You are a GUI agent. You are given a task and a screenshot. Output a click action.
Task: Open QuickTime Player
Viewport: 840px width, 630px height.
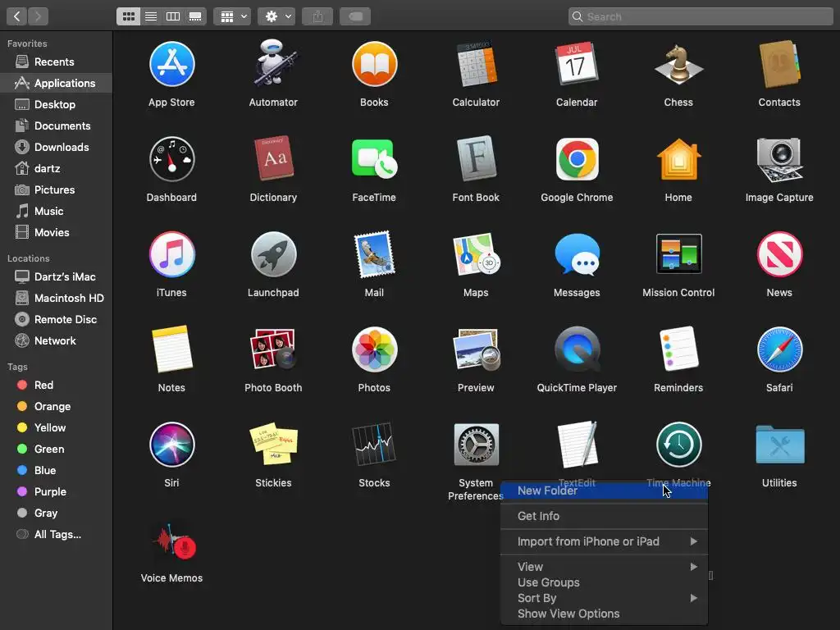point(577,349)
